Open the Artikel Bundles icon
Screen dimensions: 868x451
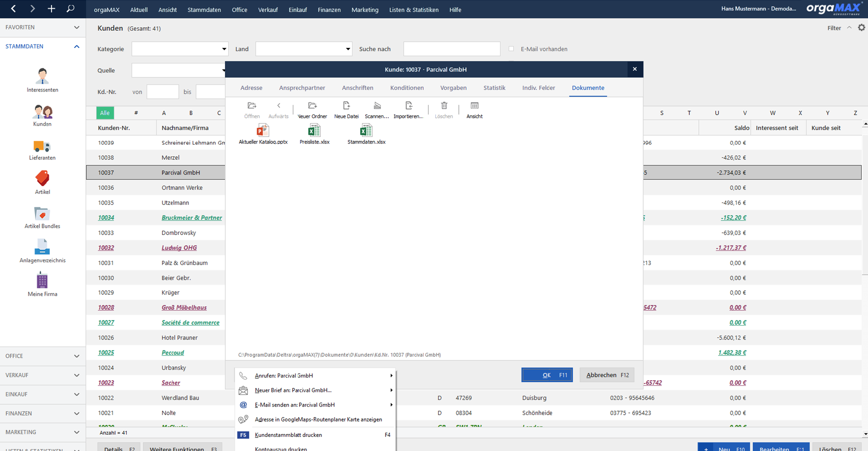click(x=42, y=214)
